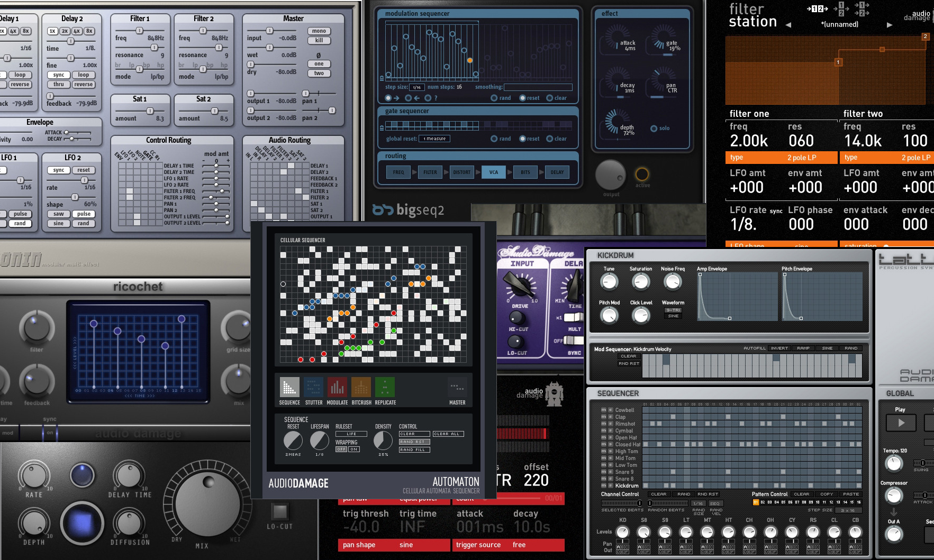Click COPY in Pattern Control
Screen dimensions: 934x560
click(827, 494)
